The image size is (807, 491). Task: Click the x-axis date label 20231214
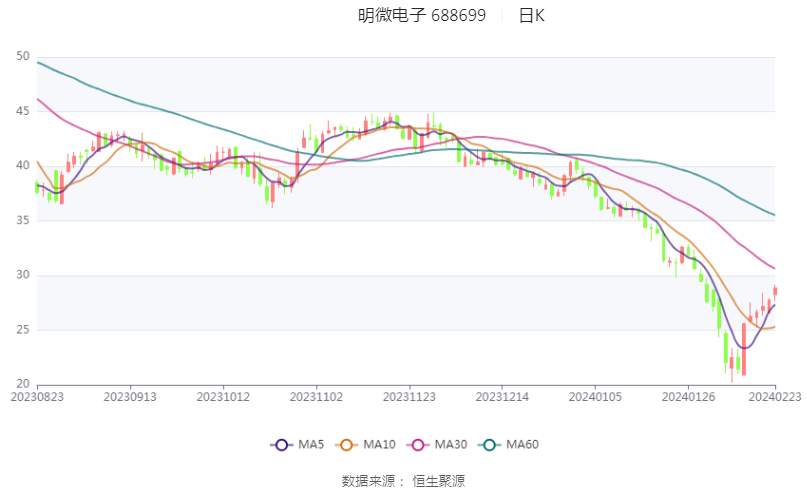pyautogui.click(x=502, y=397)
